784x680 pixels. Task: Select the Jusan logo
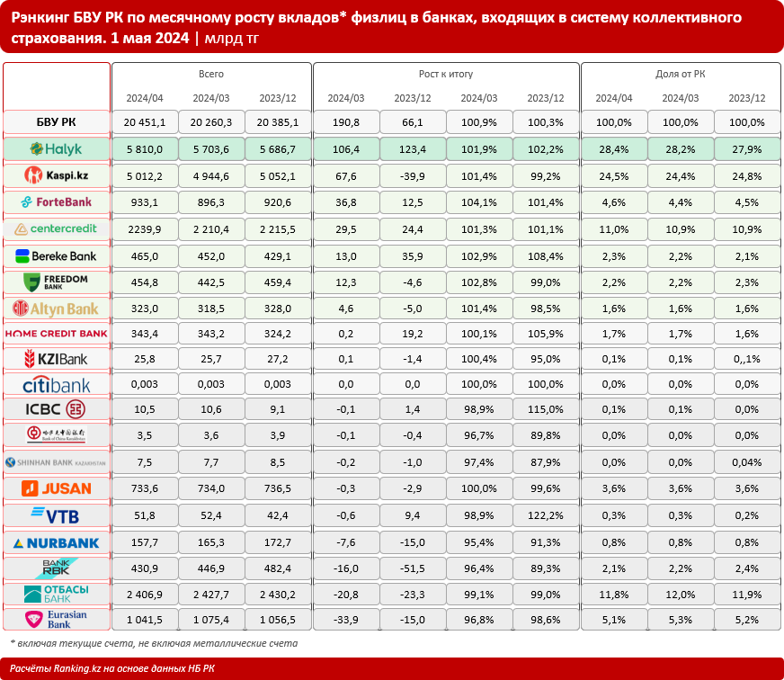pos(56,488)
